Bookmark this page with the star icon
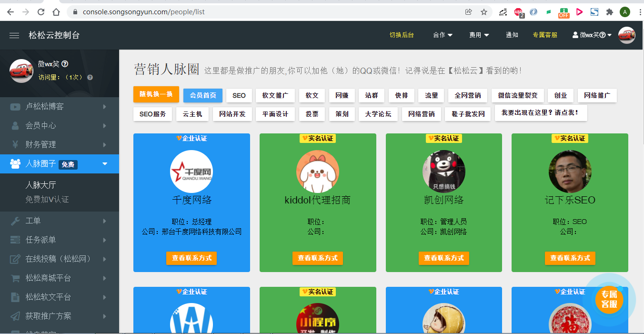644x334 pixels. tap(484, 12)
